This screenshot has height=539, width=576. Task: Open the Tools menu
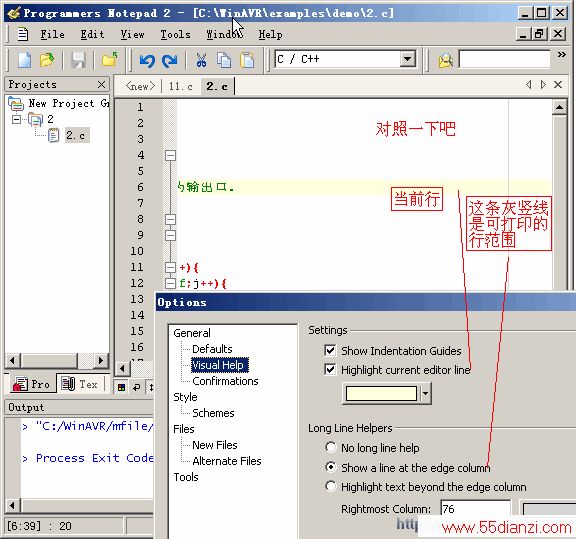[176, 35]
